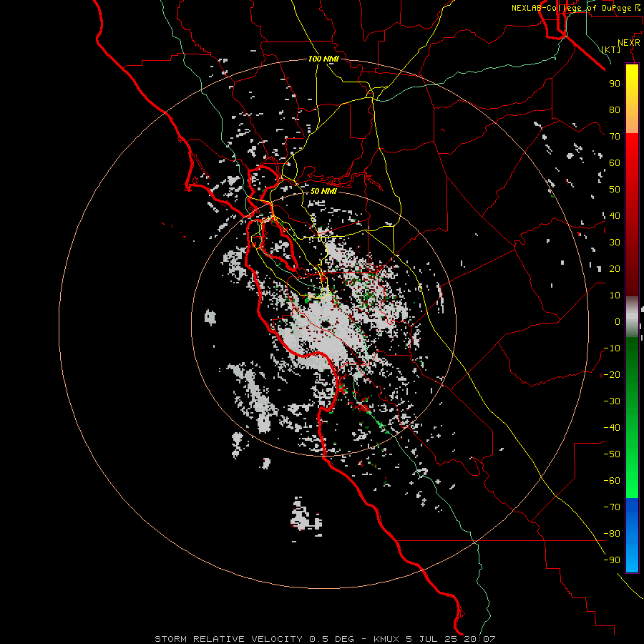This screenshot has width=644, height=644.
Task: Click the "NEXR" label above the color scale
Action: click(x=628, y=43)
